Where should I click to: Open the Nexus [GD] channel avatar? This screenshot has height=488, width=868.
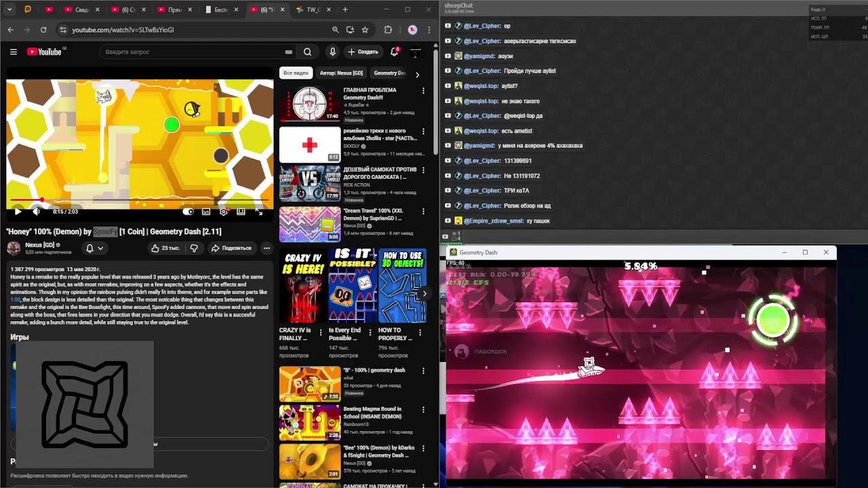pyautogui.click(x=14, y=248)
